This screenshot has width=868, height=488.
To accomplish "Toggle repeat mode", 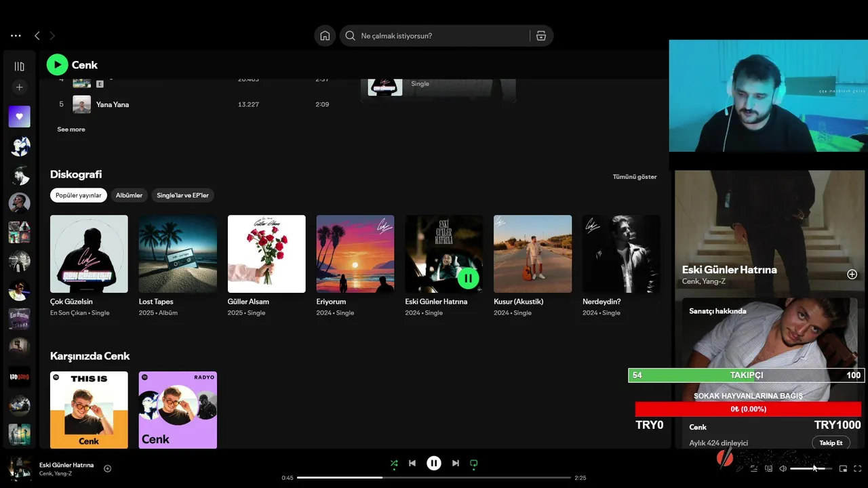I will 474,464.
